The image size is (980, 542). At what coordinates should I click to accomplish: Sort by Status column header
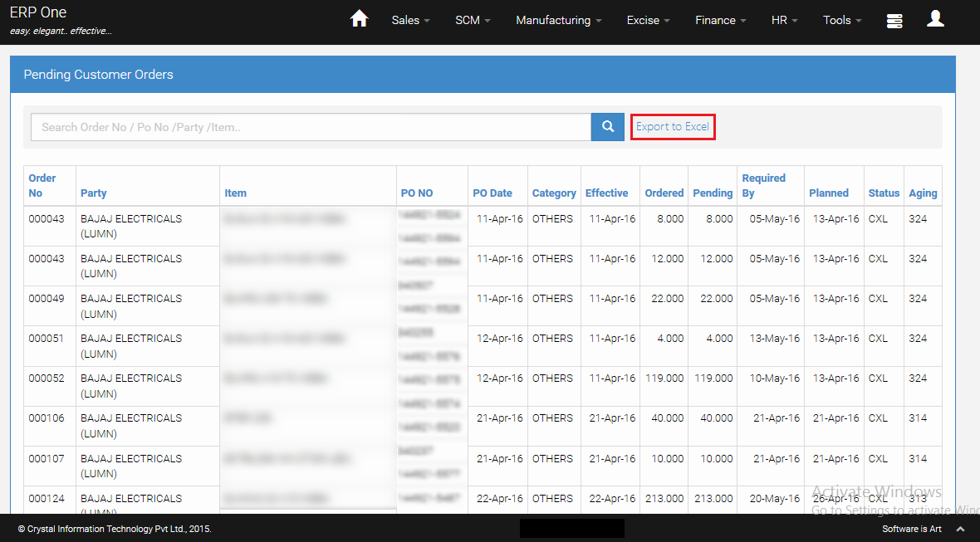pyautogui.click(x=884, y=193)
